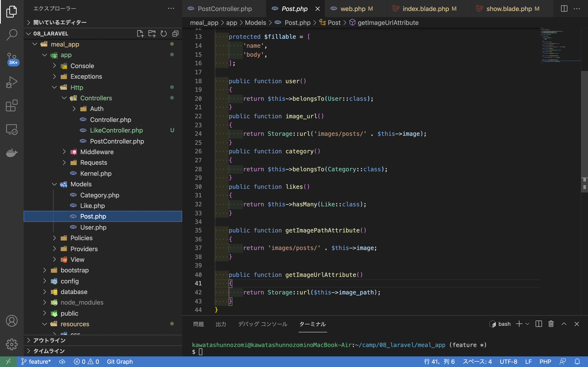Viewport: 588px width, 367px height.
Task: Open the Docker view in activity bar
Action: pos(12,153)
